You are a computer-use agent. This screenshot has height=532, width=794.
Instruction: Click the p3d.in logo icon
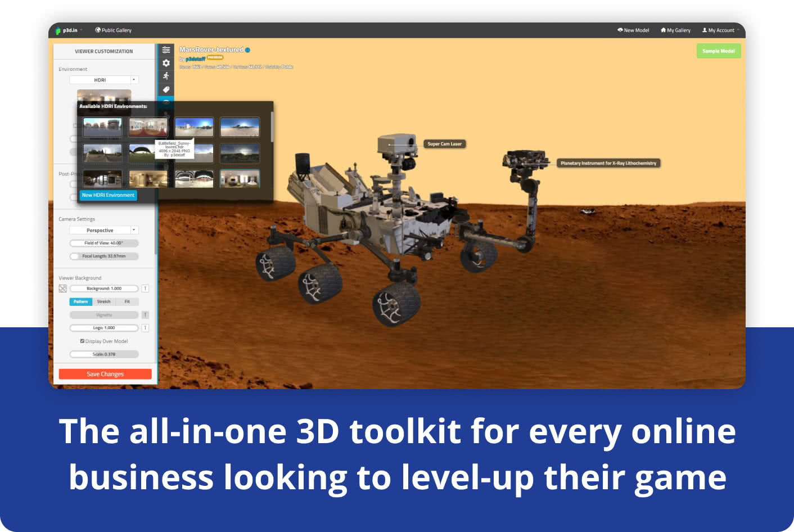coord(58,30)
